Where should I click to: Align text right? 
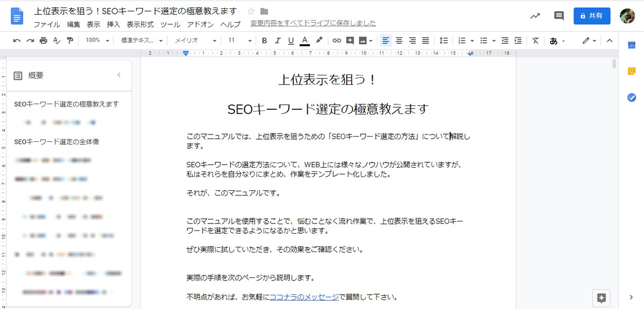pos(412,41)
